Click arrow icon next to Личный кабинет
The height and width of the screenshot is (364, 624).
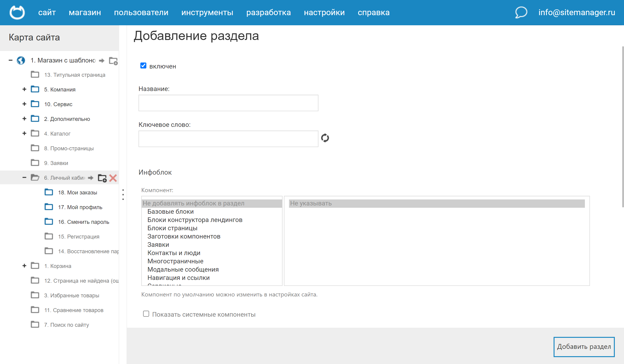(91, 178)
